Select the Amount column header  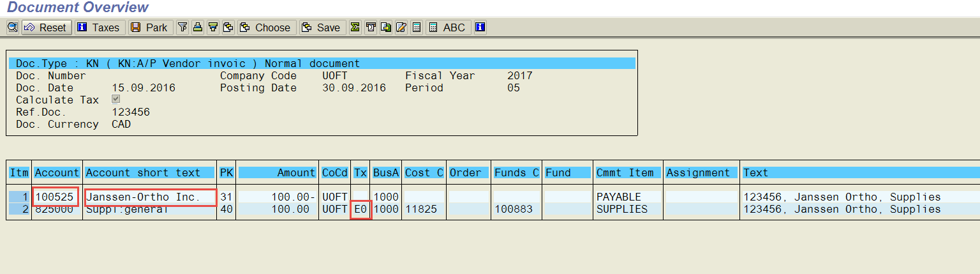278,172
